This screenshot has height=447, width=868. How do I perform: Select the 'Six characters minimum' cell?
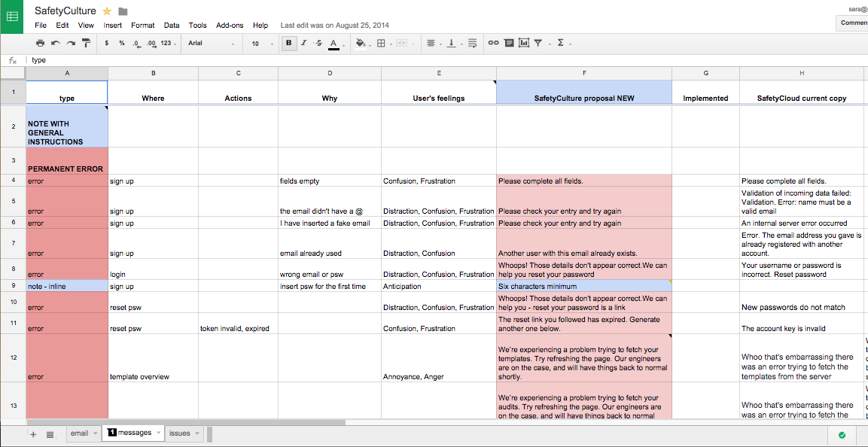point(584,286)
